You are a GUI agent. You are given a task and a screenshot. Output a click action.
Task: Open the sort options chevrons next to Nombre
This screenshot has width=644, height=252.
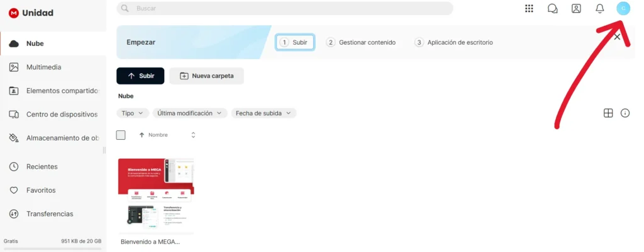click(x=193, y=135)
